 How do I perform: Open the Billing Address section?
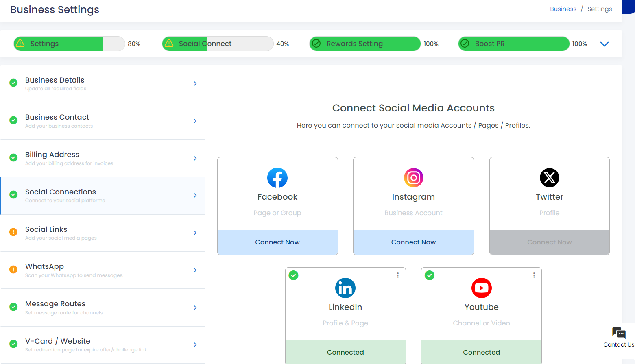coord(103,159)
